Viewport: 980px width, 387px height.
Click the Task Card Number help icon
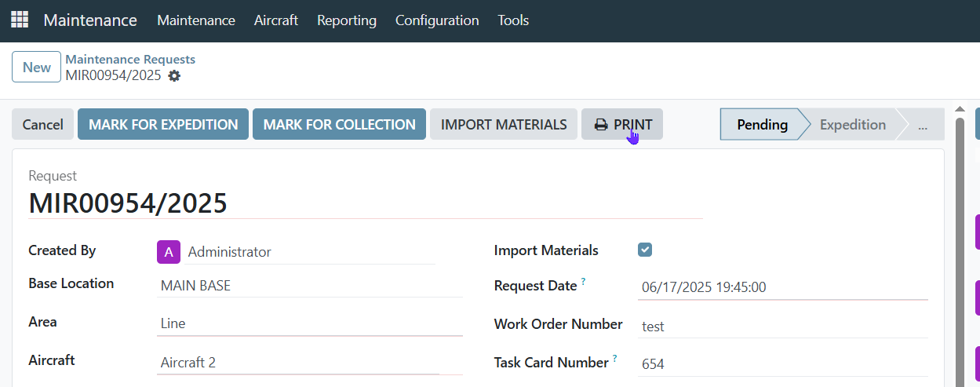614,359
